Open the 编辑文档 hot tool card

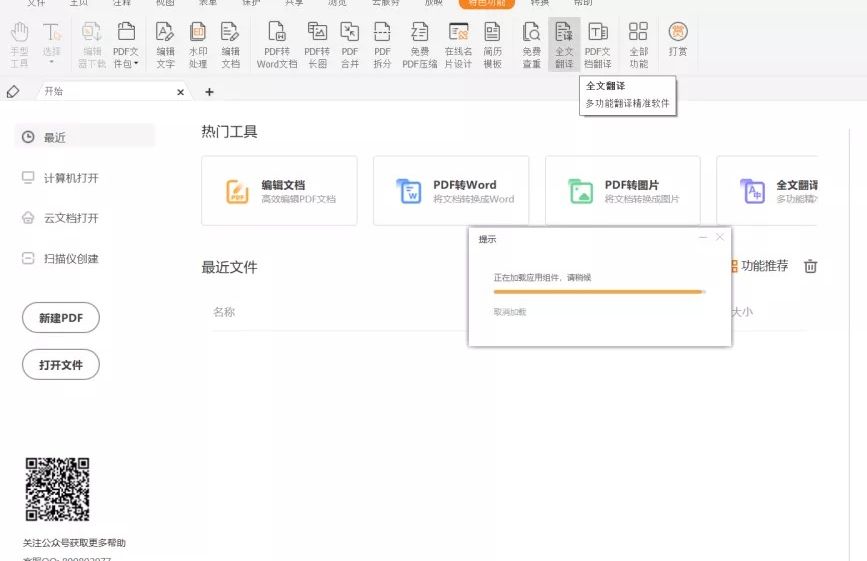coord(279,191)
